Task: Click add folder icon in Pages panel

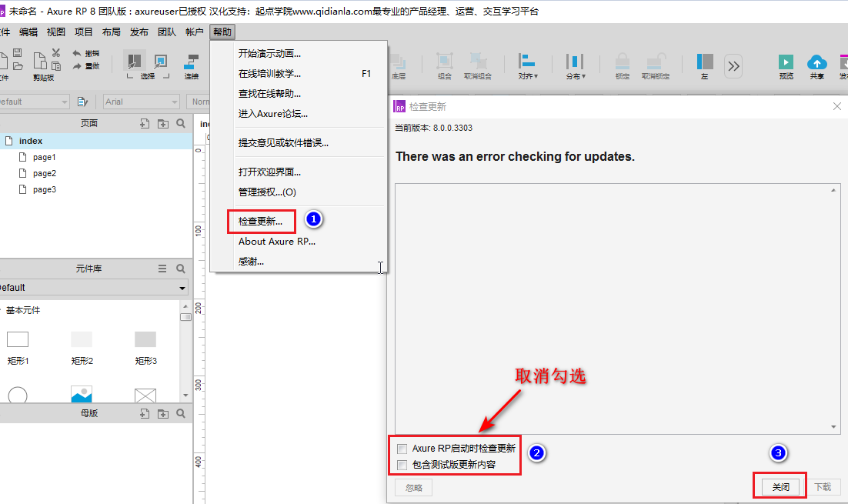Action: pyautogui.click(x=162, y=123)
